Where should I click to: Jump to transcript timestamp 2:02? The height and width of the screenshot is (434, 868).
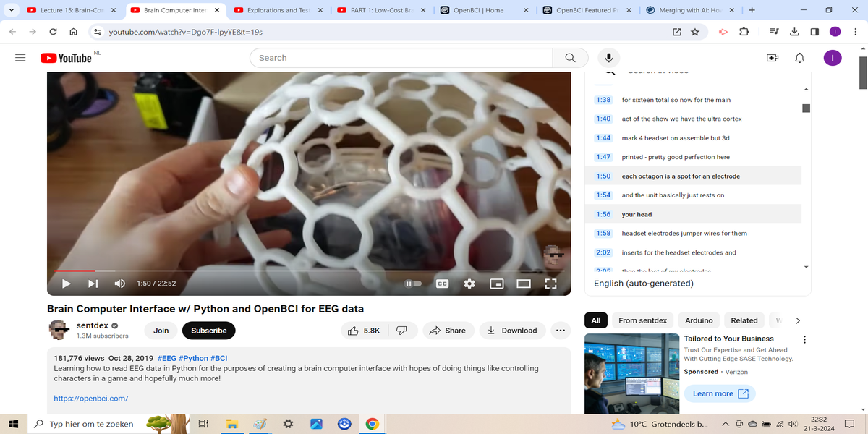pos(603,252)
